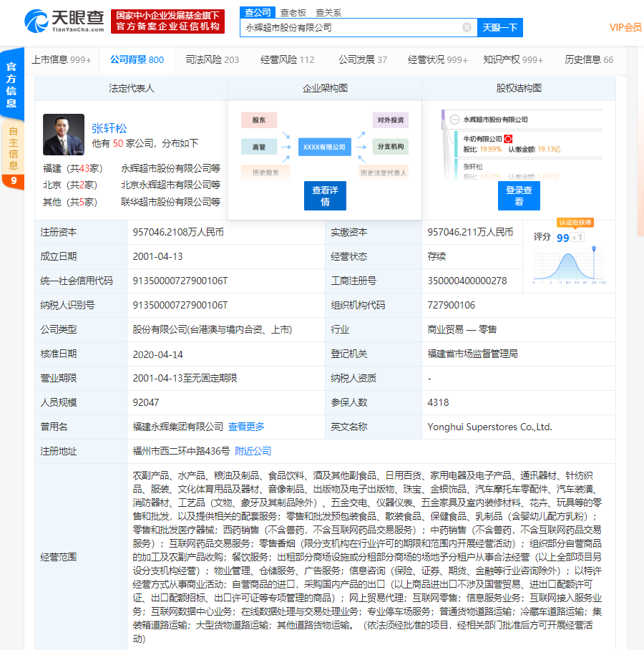Click the 高管 box in structure diagram
This screenshot has width=644, height=650.
[x=259, y=147]
